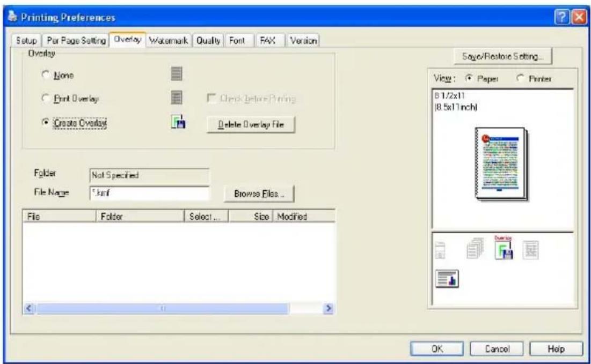
Task: Click the Delete Overlay File button
Action: pos(251,124)
